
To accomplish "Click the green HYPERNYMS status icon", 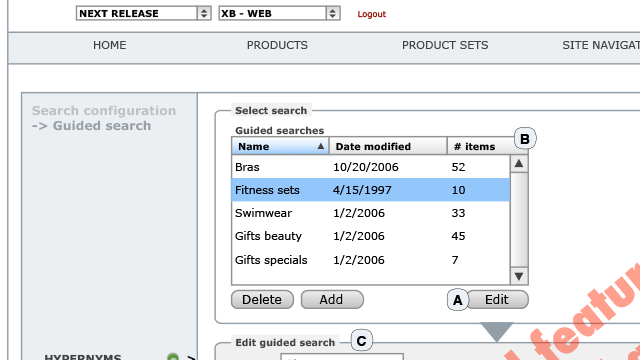I will tap(173, 357).
